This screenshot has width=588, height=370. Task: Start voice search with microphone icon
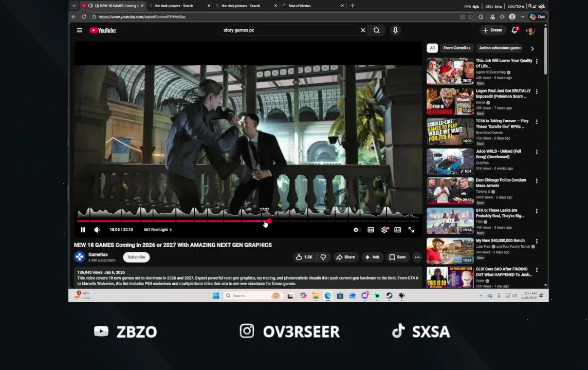395,30
